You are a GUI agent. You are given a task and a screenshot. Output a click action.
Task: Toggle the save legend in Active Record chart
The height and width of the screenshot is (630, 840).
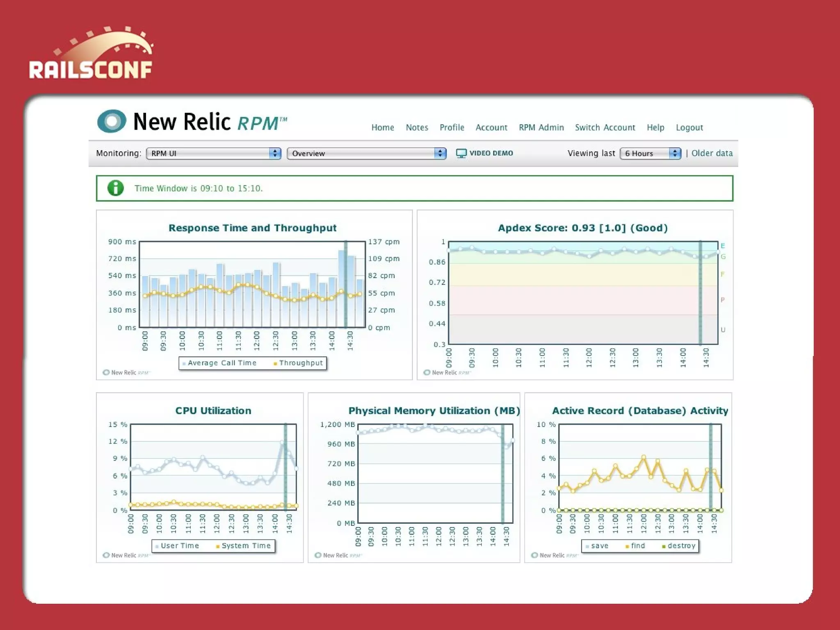point(597,546)
